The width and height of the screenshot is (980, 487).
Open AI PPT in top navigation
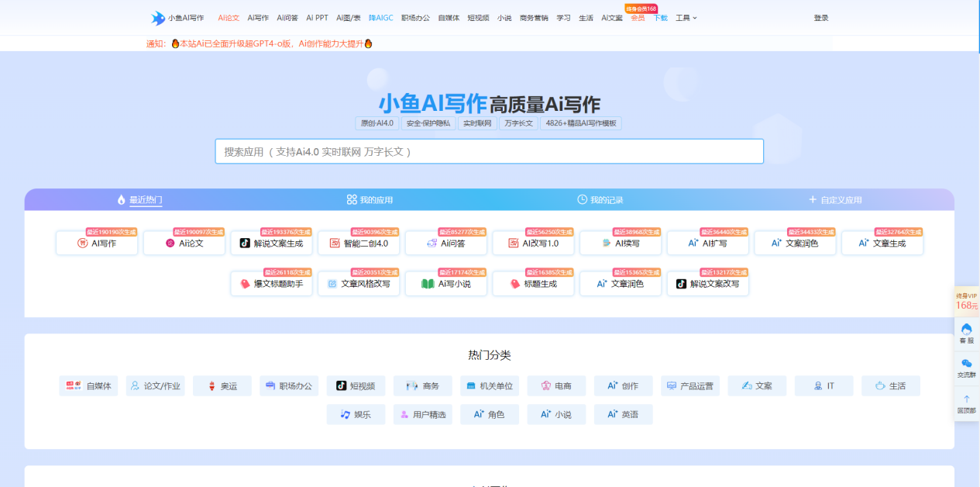click(317, 18)
